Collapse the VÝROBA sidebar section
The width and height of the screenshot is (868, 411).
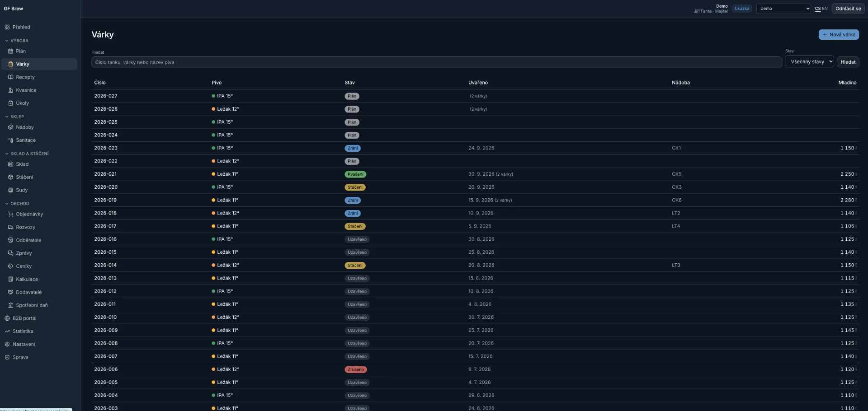point(16,41)
